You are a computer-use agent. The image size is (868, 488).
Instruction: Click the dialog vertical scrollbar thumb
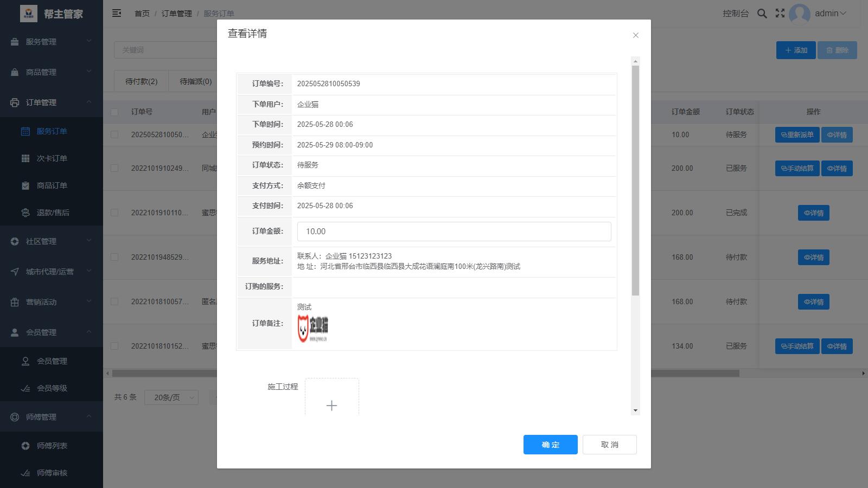635,181
